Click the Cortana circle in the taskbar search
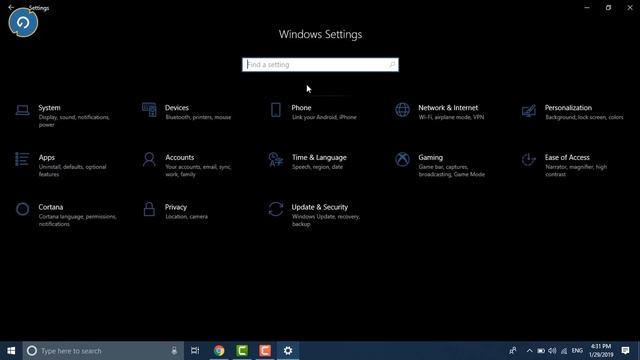Screen dimensions: 640x360 click(32, 351)
